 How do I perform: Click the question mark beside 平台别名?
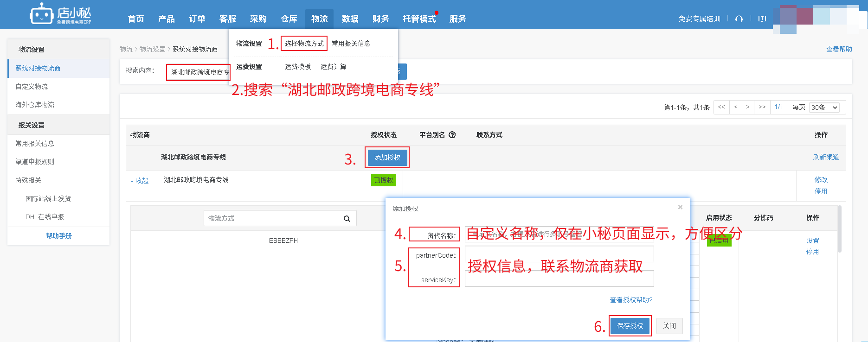pyautogui.click(x=452, y=135)
